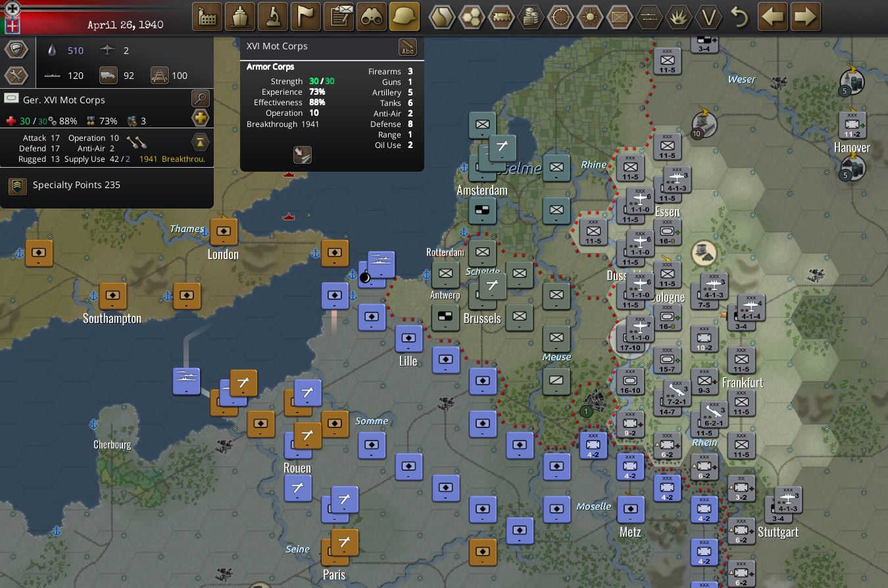
Task: Toggle the explosion combat overlay
Action: tap(679, 17)
